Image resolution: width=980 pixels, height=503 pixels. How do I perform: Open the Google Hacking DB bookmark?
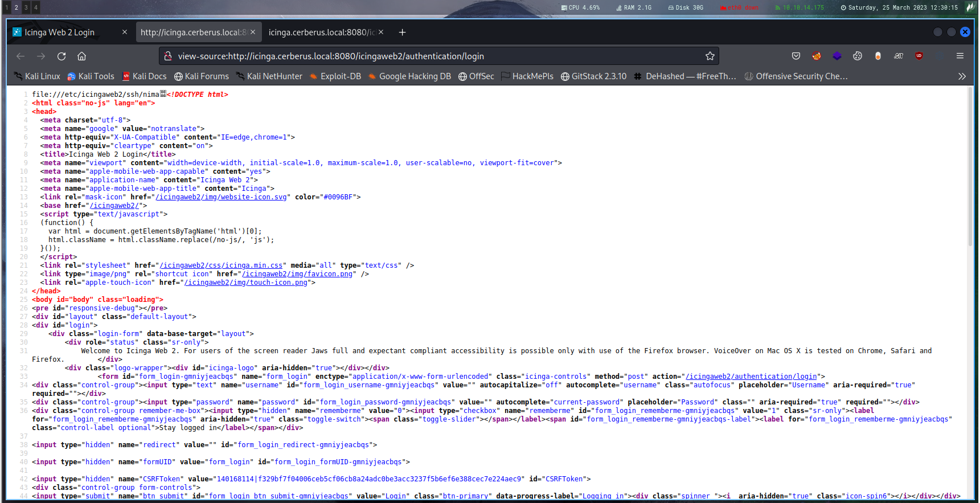(409, 76)
